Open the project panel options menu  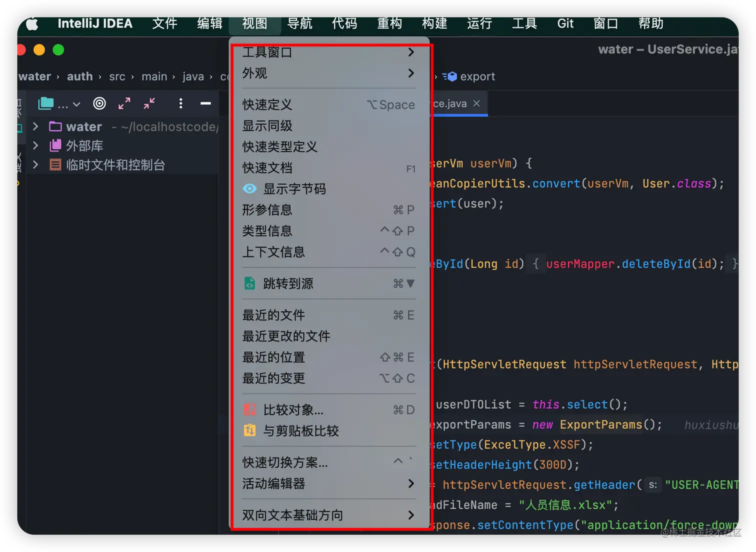(180, 103)
